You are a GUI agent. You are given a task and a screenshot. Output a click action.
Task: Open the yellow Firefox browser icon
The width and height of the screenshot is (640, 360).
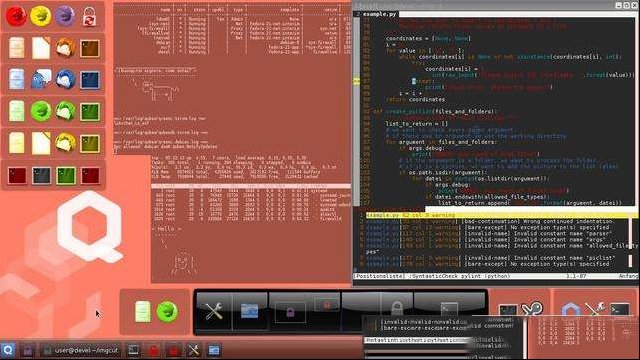41,16
